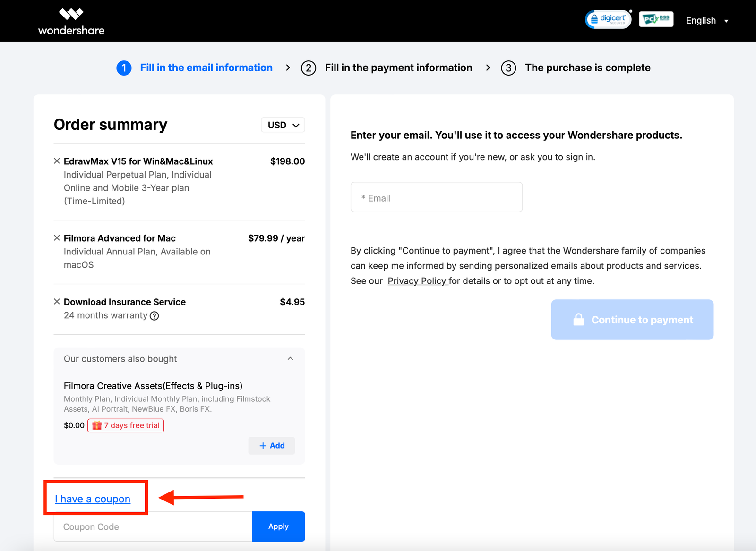This screenshot has height=551, width=756.
Task: Click the Order summary heading
Action: point(111,125)
